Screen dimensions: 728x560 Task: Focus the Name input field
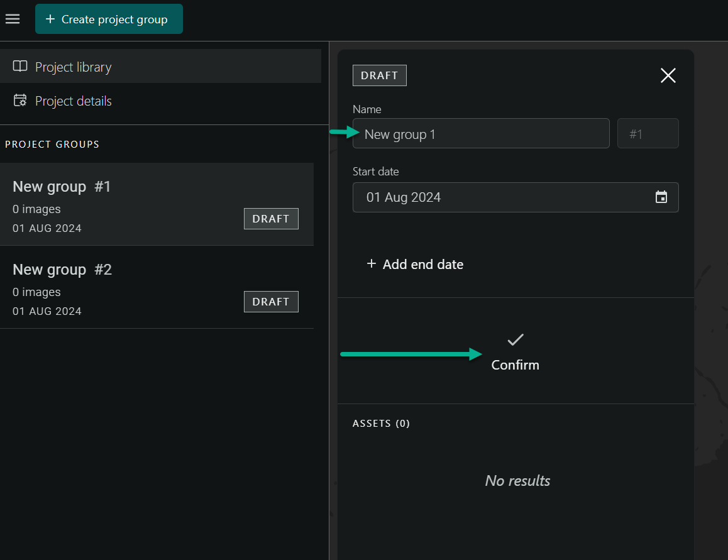tap(481, 134)
